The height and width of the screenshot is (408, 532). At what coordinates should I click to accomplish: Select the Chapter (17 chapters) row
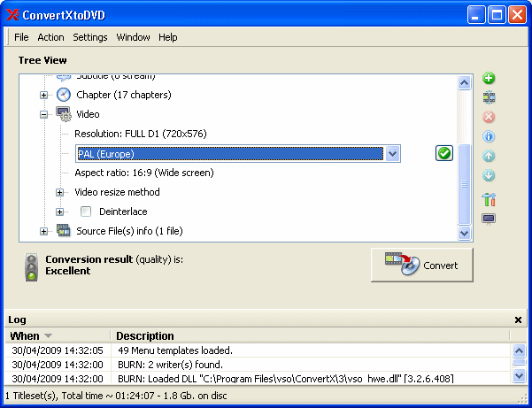coord(124,95)
